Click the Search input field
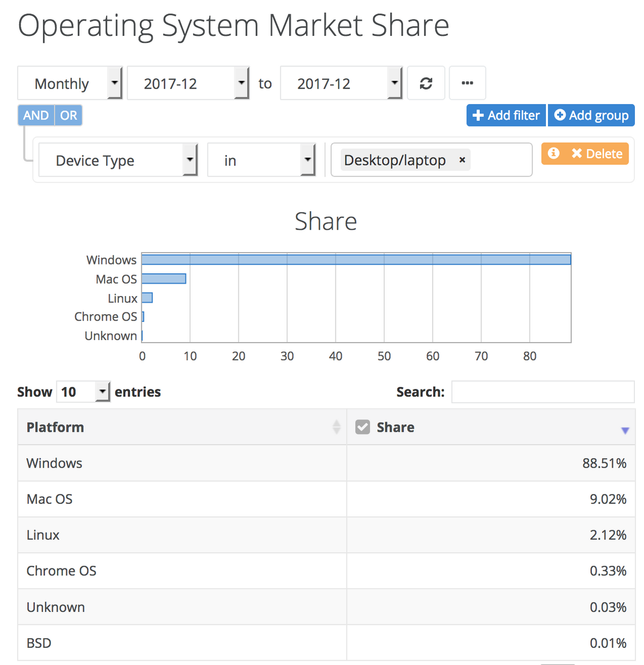644x665 pixels. click(x=543, y=392)
